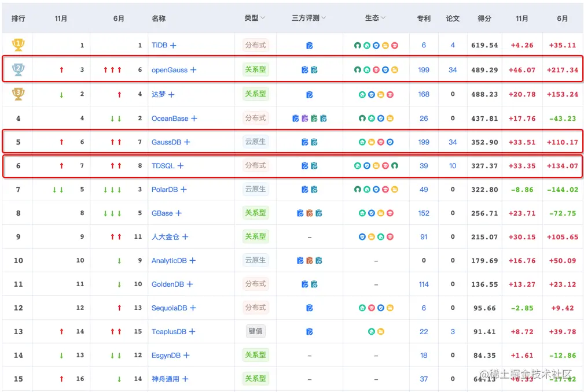Click the silver second-place trophy icon
Image resolution: width=584 pixels, height=392 pixels.
pos(18,69)
